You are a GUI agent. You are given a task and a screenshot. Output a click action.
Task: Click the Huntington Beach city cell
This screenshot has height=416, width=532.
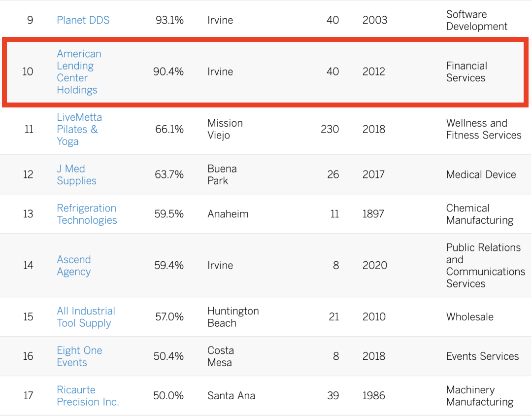pyautogui.click(x=233, y=317)
